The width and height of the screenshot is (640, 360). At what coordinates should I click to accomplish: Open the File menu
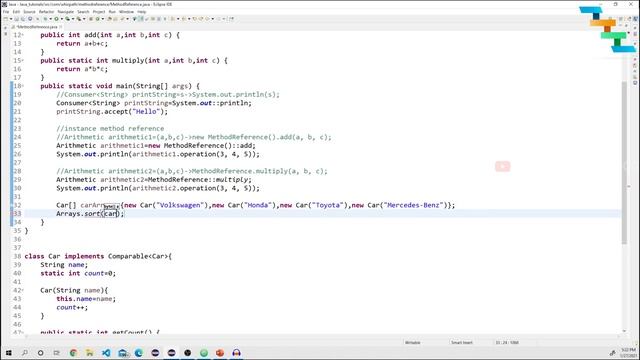[6, 12]
